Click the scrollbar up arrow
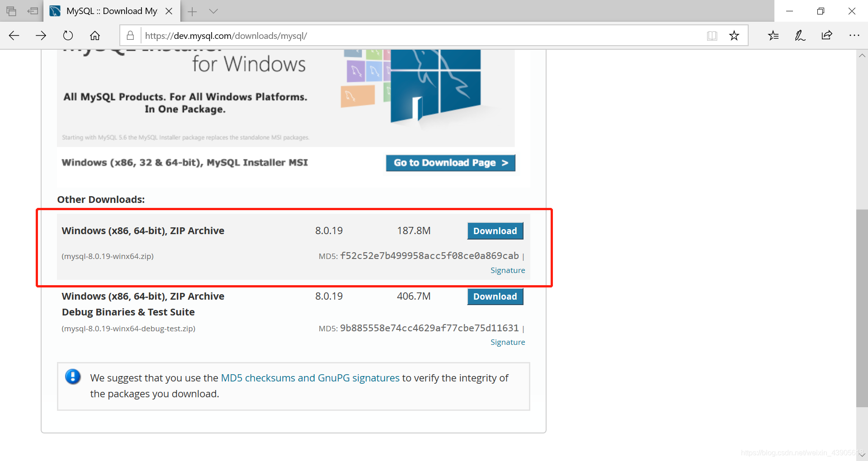868x461 pixels. click(x=862, y=56)
